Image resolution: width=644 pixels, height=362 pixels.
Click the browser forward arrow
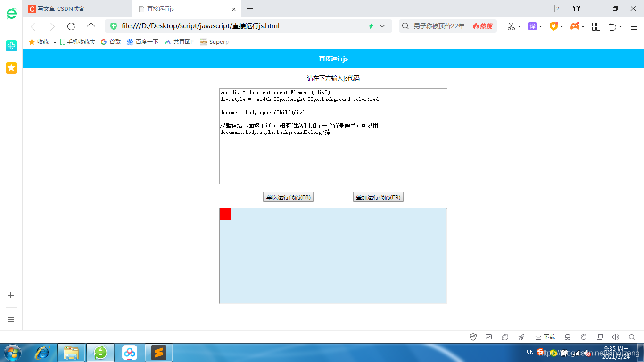pyautogui.click(x=52, y=26)
